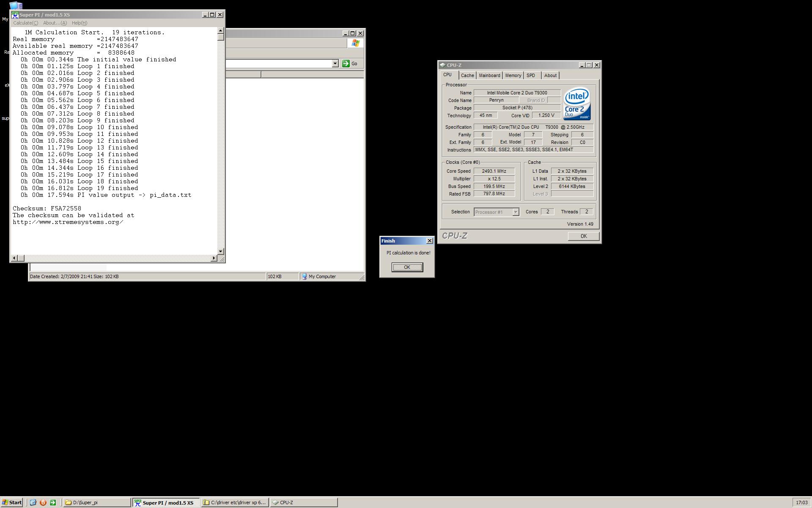The height and width of the screenshot is (508, 812).
Task: Open the Start menu
Action: [11, 502]
